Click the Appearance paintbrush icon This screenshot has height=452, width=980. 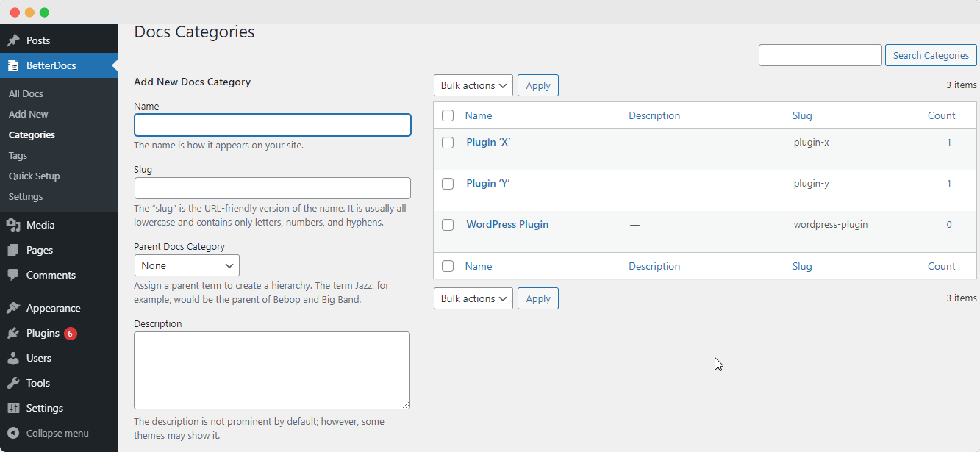coord(13,308)
